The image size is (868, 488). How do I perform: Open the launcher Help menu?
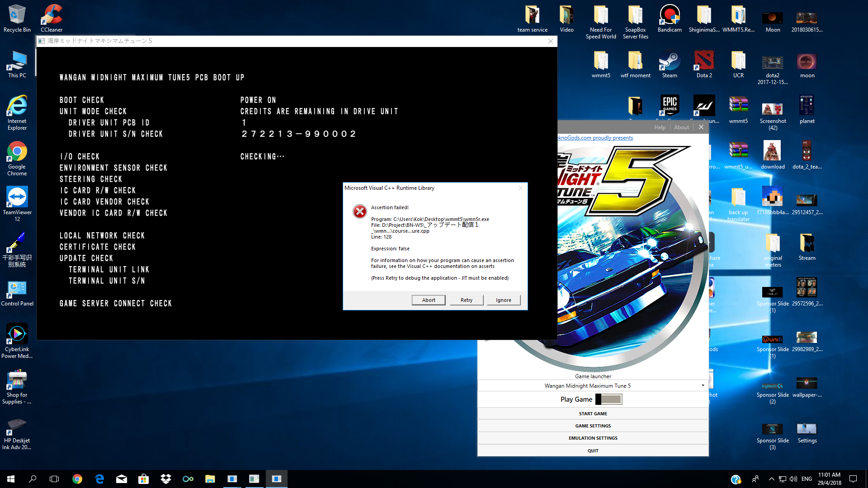coord(660,127)
